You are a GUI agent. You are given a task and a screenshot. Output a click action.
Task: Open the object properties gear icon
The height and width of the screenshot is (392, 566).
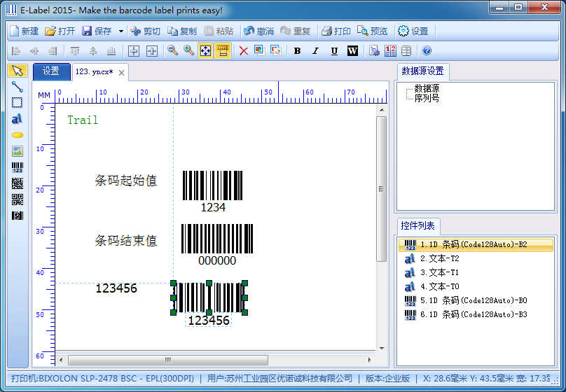[x=374, y=51]
